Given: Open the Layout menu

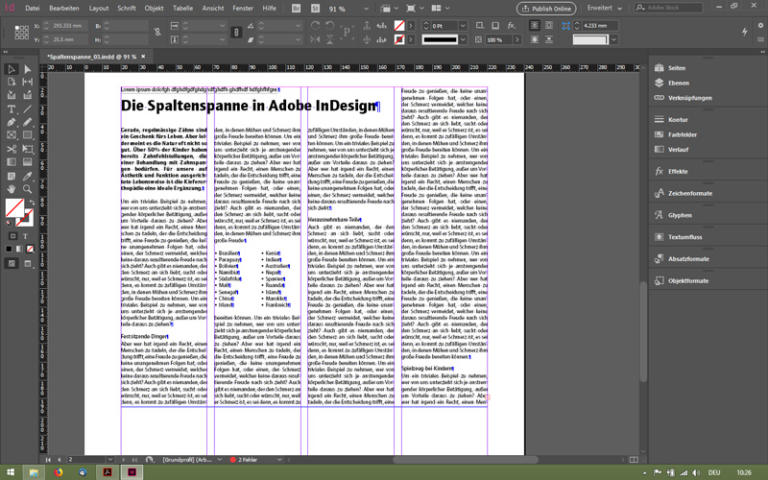Looking at the screenshot, I should [x=98, y=8].
